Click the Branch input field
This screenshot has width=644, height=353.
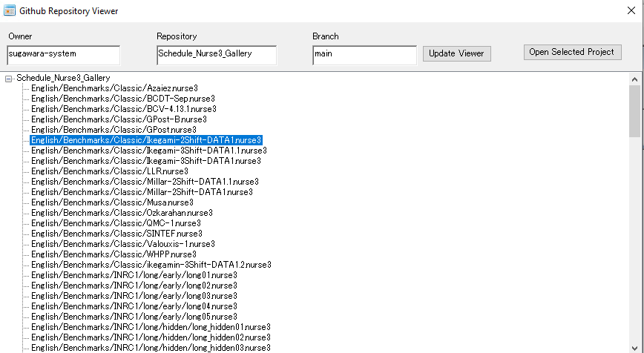coord(365,55)
